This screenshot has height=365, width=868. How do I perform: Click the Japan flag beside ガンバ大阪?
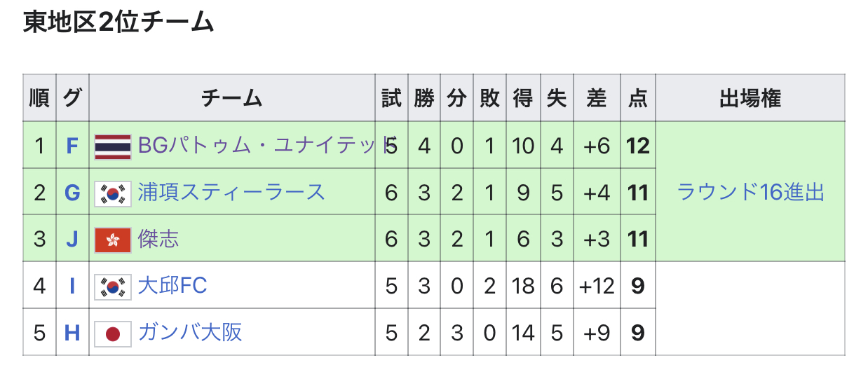click(x=113, y=333)
